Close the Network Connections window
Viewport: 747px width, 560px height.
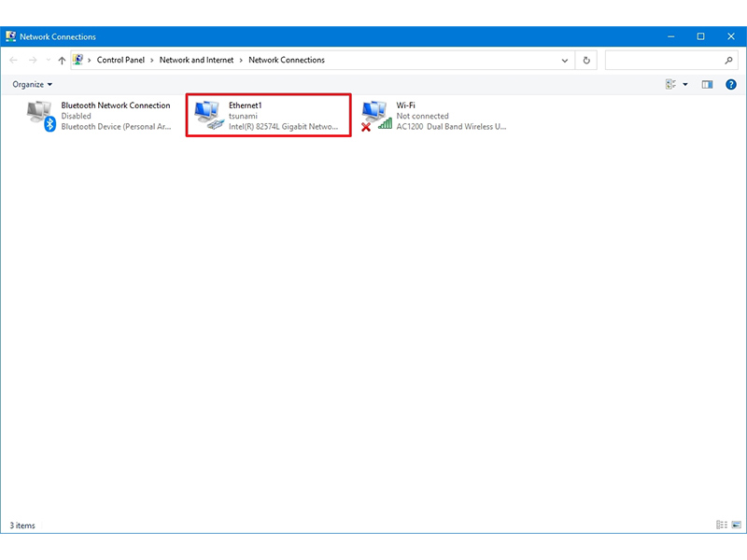(x=731, y=36)
